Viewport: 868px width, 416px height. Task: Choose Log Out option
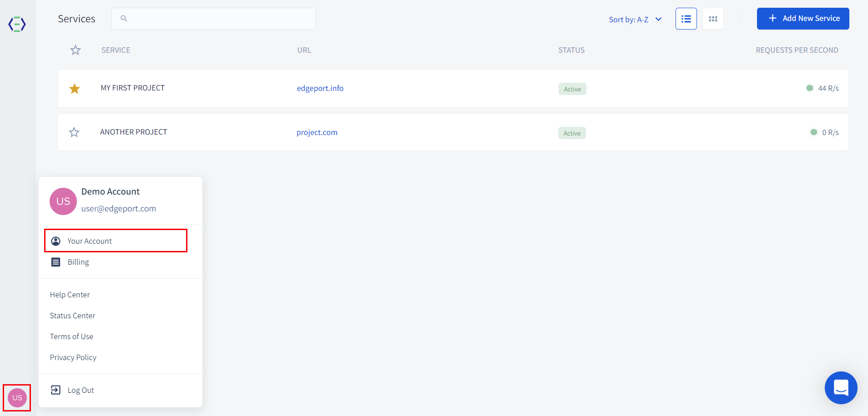pos(81,390)
